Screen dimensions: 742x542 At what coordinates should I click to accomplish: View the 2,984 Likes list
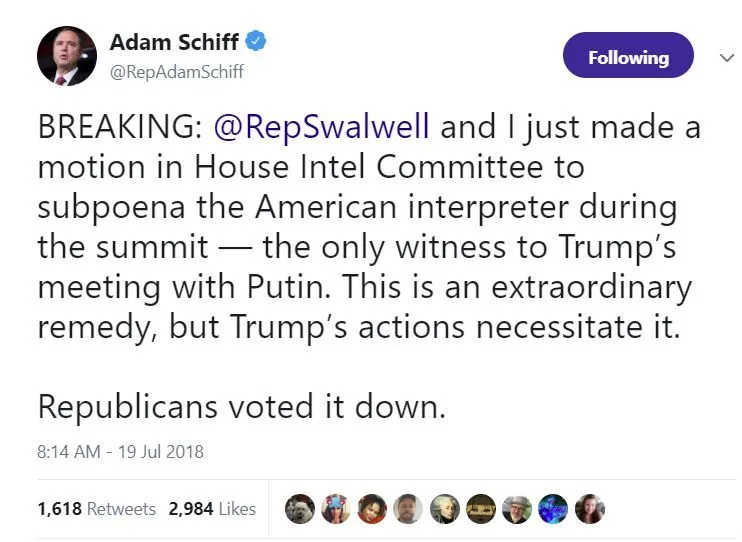tap(213, 509)
